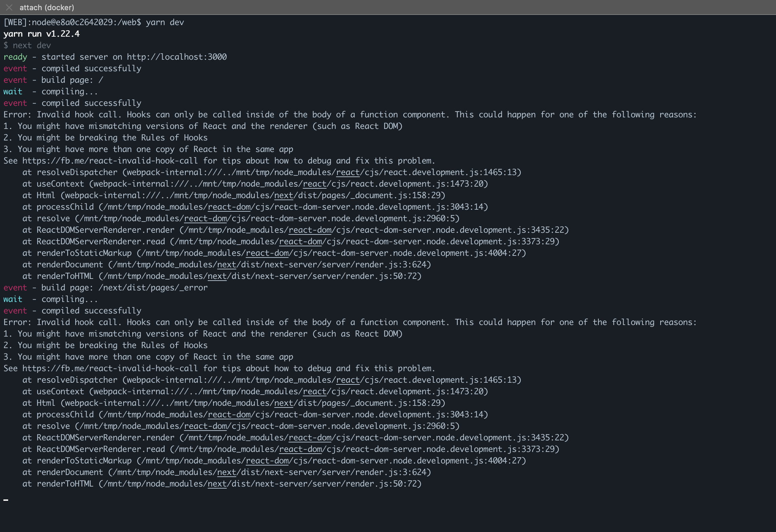Click the underlined react link in resolveDispatcher line

pos(347,172)
